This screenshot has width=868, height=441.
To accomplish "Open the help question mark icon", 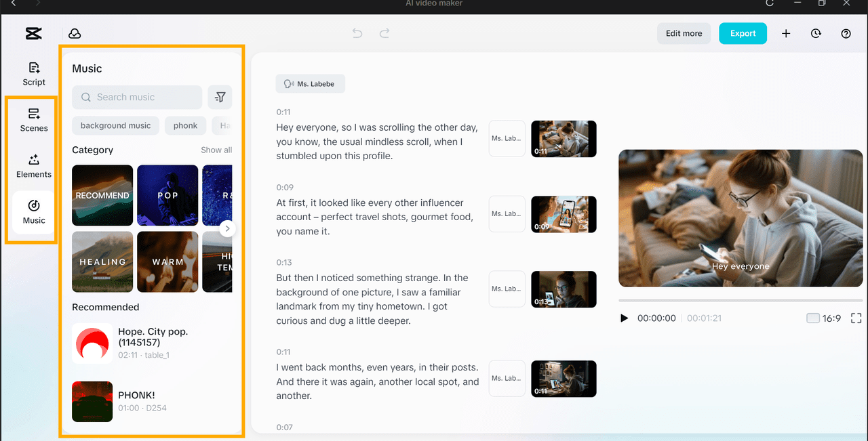I will point(846,34).
